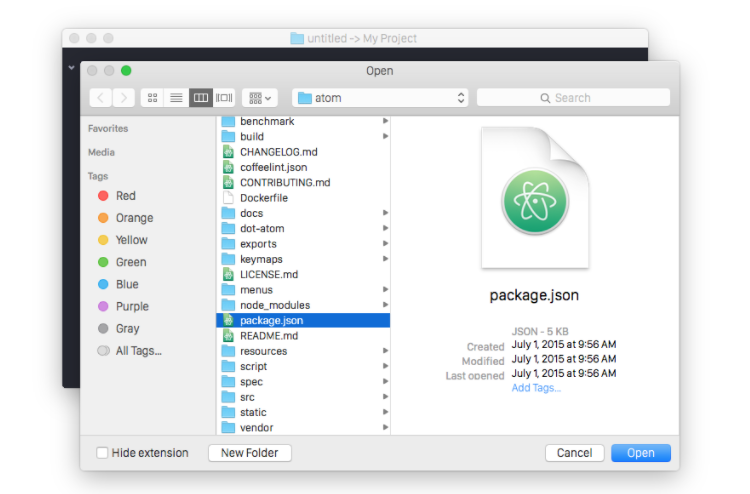Go forward with the right arrow button
Viewport: 750px width, 494px height.
pos(123,98)
